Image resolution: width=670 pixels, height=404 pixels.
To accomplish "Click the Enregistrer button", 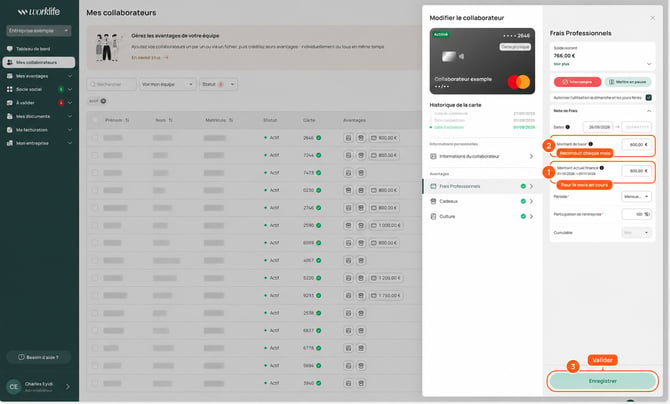I will [602, 381].
